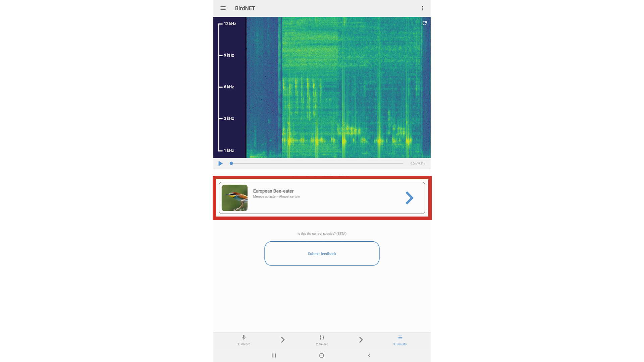The height and width of the screenshot is (362, 644).
Task: Submit feedback on the species result
Action: (322, 253)
